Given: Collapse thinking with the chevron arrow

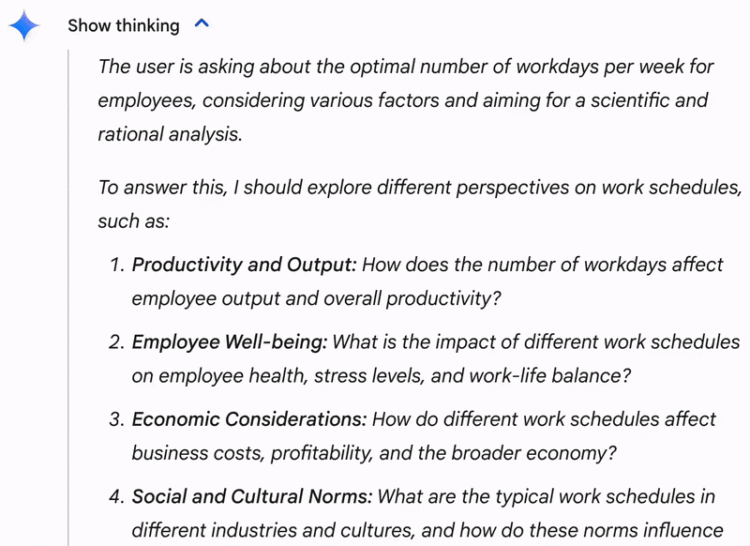Looking at the screenshot, I should [x=202, y=24].
